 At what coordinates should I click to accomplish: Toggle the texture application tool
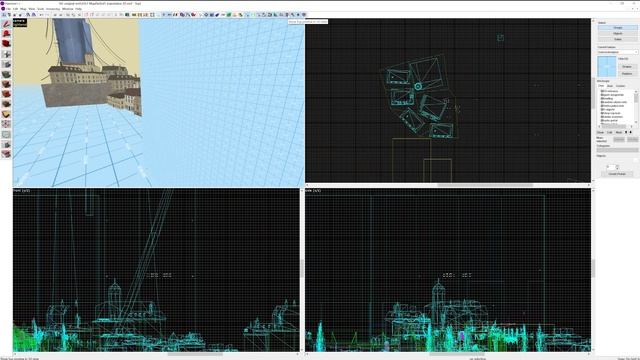point(6,75)
